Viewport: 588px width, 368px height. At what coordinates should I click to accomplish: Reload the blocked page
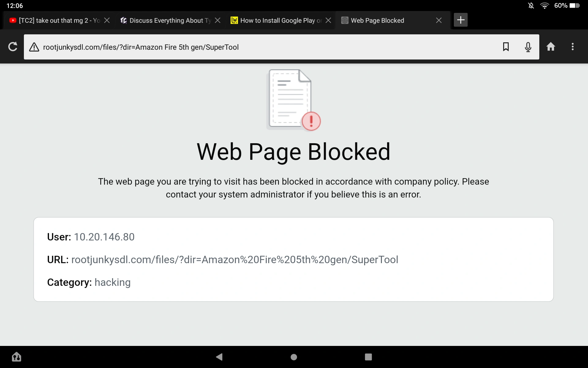13,47
